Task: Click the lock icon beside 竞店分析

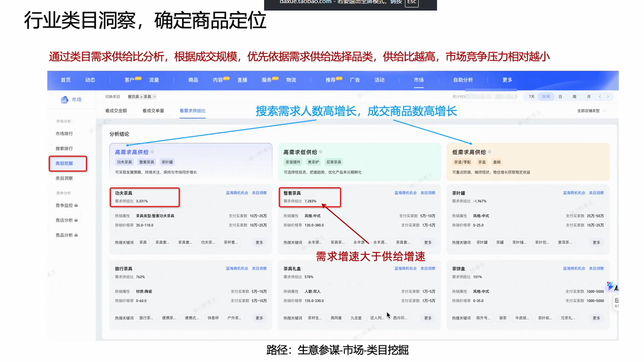Action: coord(76,220)
